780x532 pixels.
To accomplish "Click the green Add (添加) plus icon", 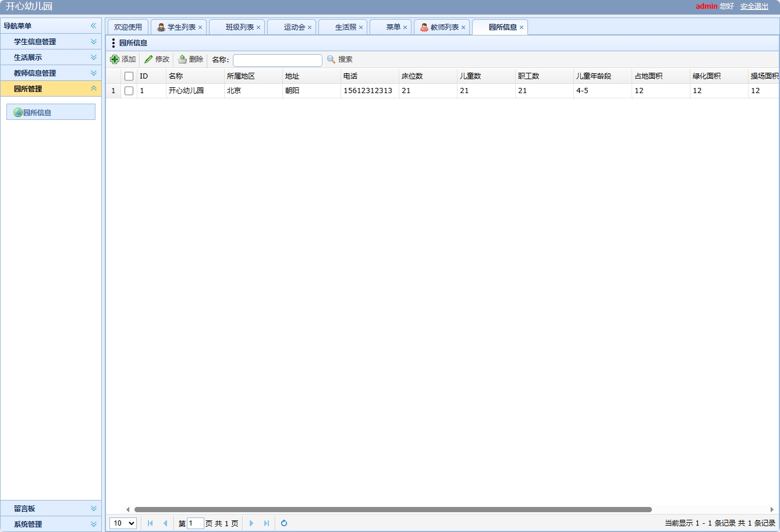I will pos(115,59).
